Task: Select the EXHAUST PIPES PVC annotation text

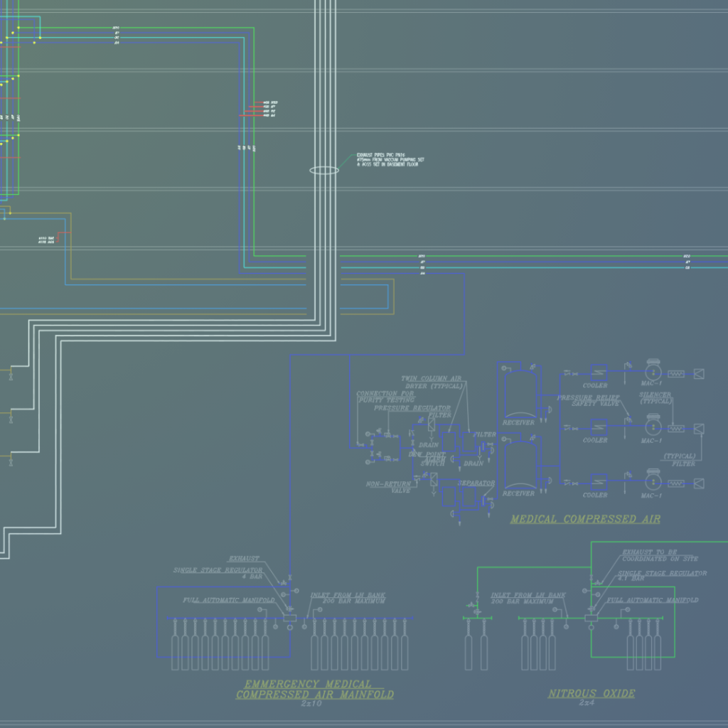Action: (390, 159)
